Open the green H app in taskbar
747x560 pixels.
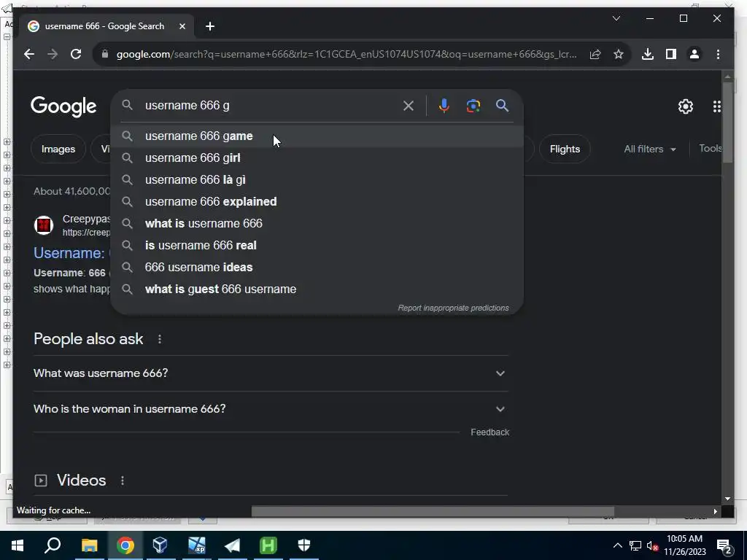[268, 545]
